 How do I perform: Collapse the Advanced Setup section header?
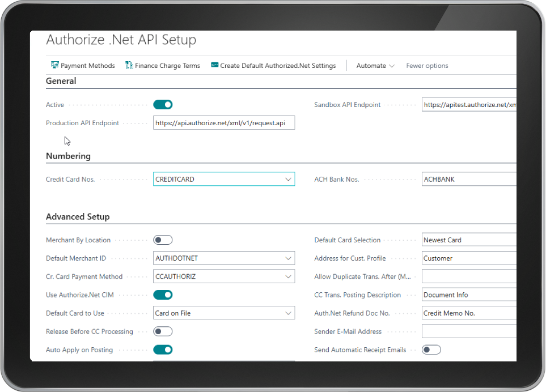coord(78,217)
